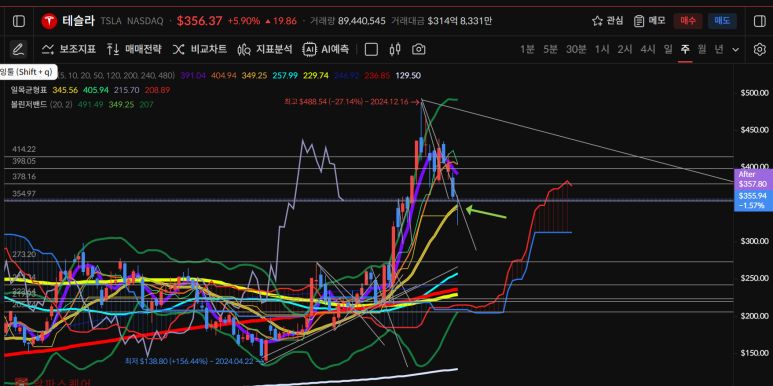Expand more intervals dropdown chevron
Image resolution: width=773 pixels, height=386 pixels.
coord(736,50)
